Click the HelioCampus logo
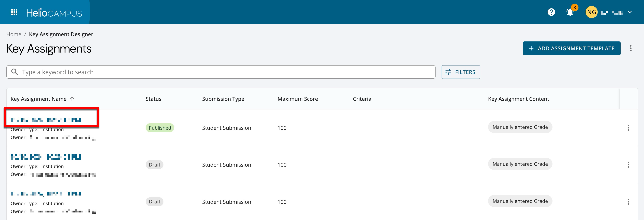This screenshot has width=644, height=220. point(54,13)
